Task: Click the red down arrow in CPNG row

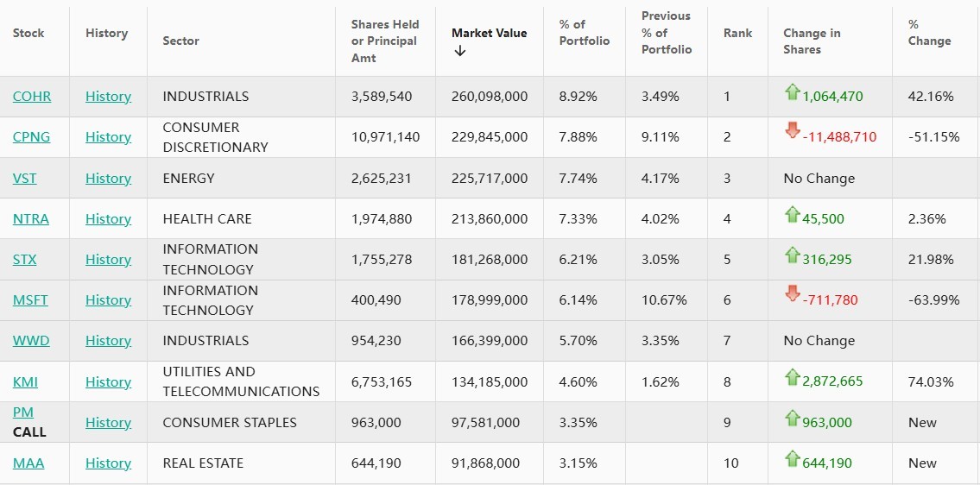Action: point(792,132)
